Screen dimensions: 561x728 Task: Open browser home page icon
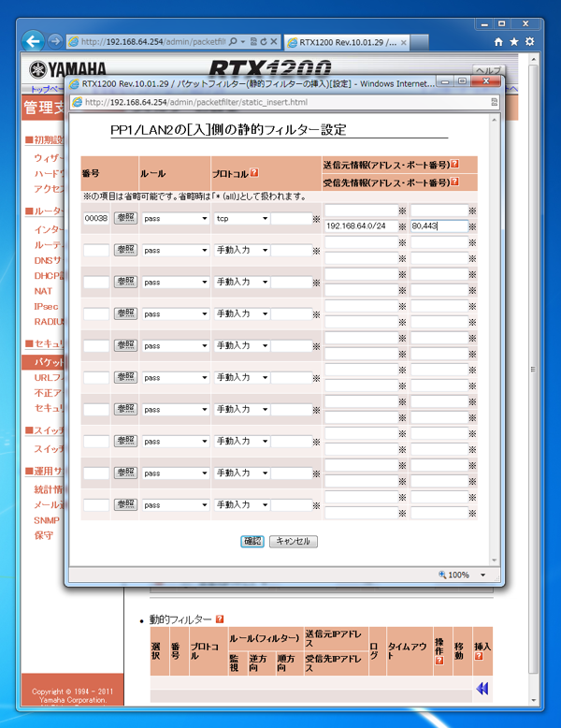click(x=498, y=42)
